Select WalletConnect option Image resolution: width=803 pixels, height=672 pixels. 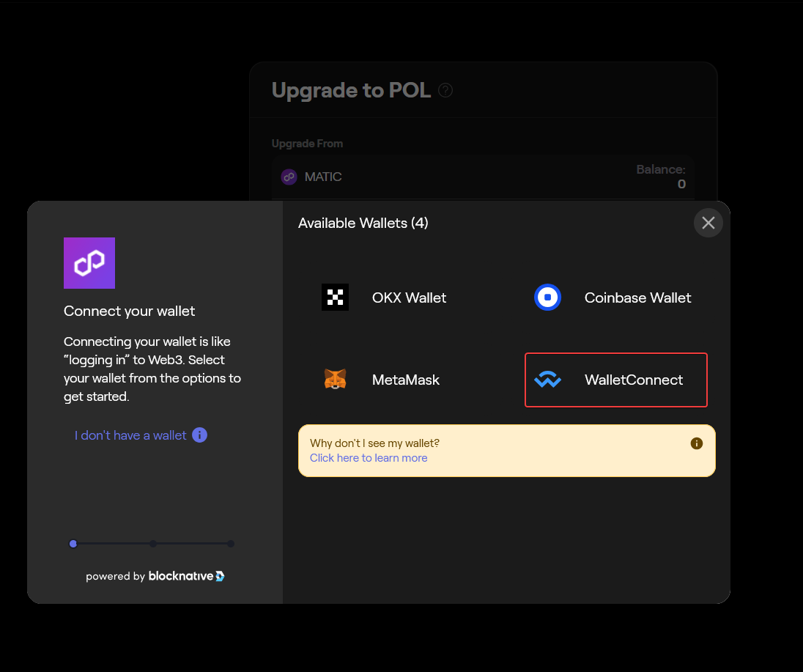616,380
